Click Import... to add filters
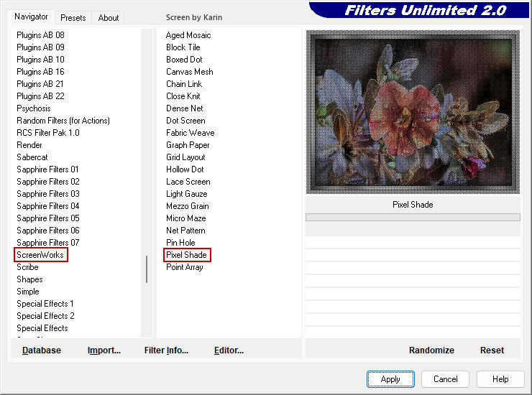This screenshot has height=395, width=532. coord(104,350)
